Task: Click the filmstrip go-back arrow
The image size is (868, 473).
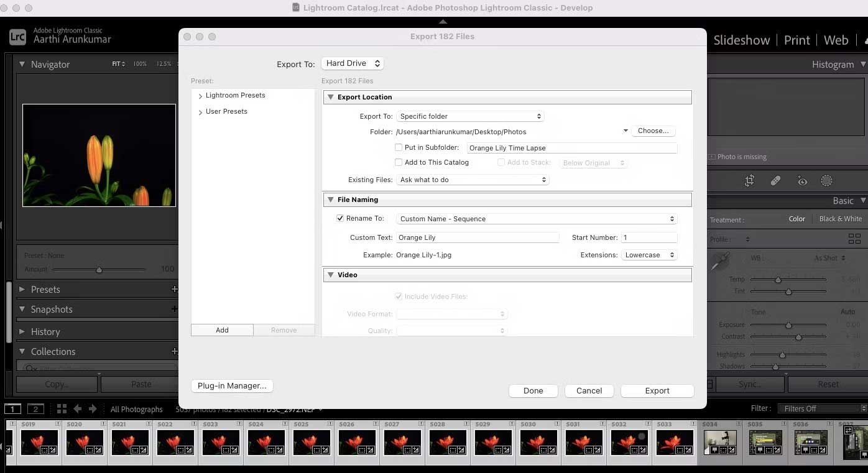Action: click(x=78, y=409)
